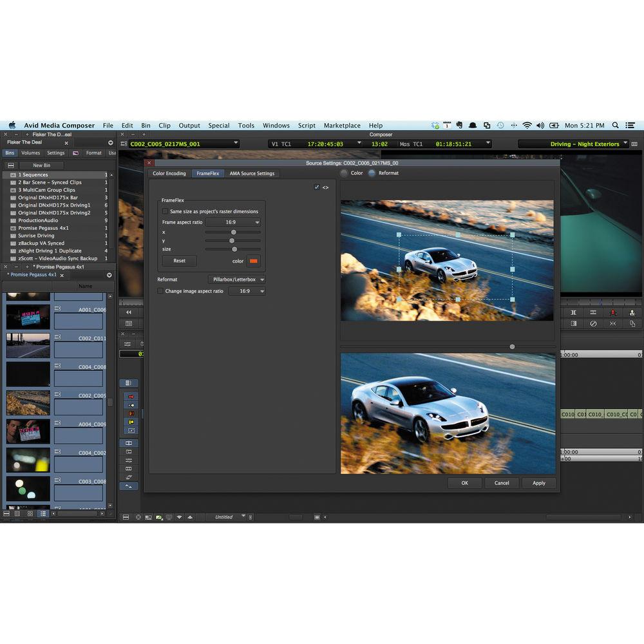Enable the Change image aspect ratio checkbox

coord(160,291)
